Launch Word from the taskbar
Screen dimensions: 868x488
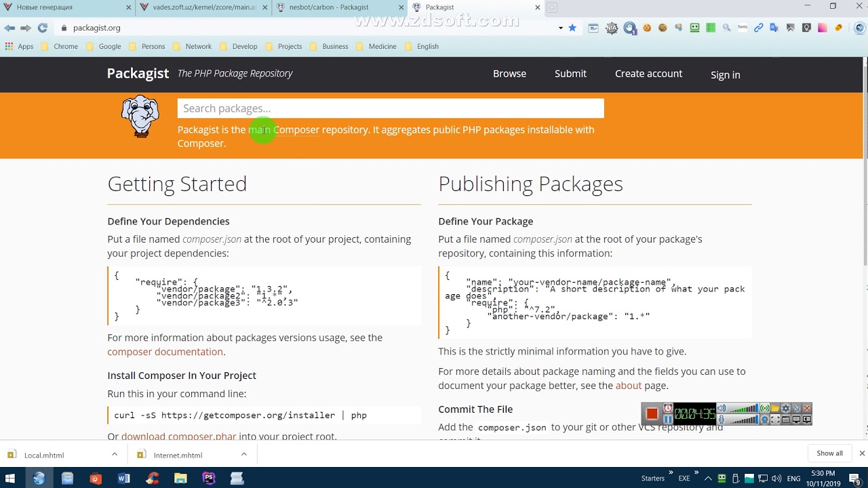[123, 478]
